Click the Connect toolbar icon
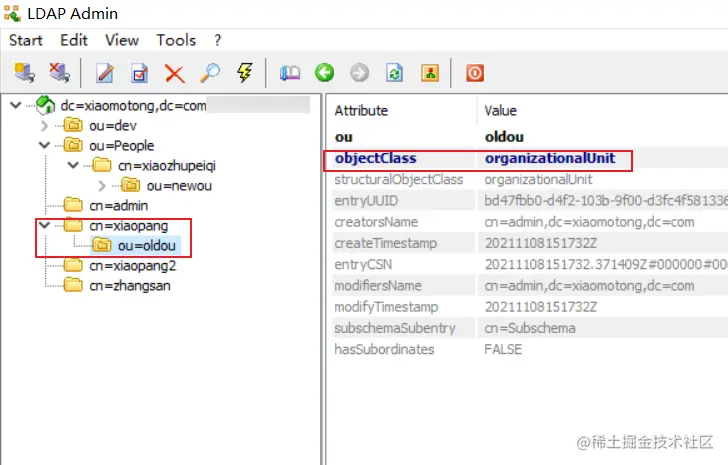This screenshot has width=728, height=465. (25, 73)
